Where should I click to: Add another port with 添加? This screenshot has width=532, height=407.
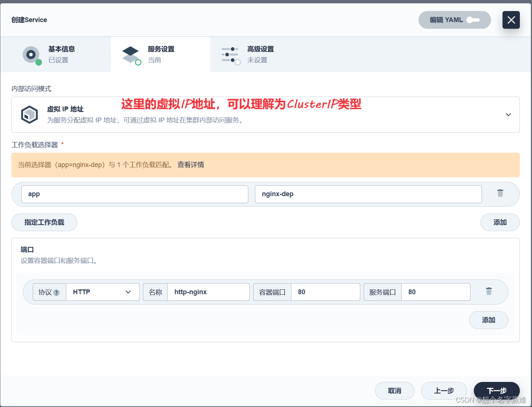coord(489,320)
